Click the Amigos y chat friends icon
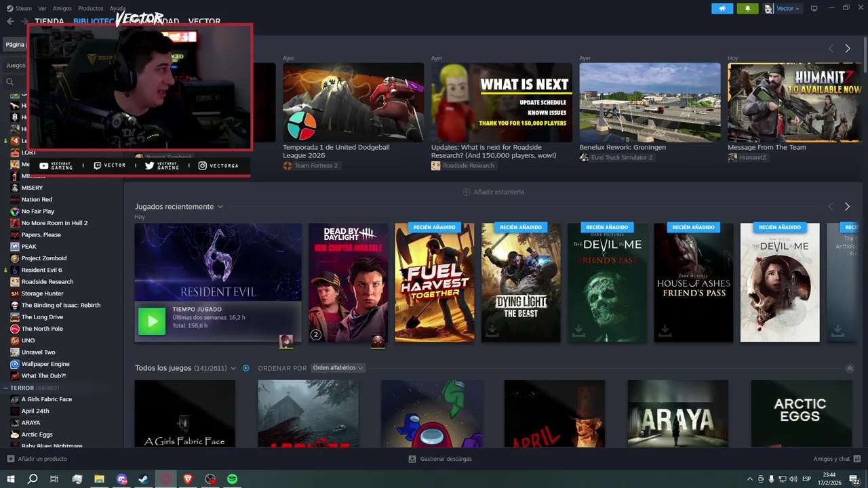Viewport: 868px width, 488px height. click(x=858, y=459)
